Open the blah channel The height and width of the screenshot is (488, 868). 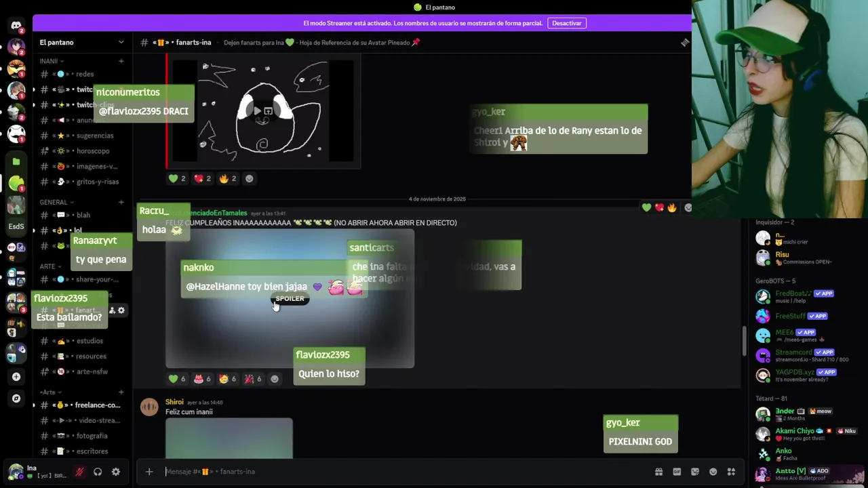tap(81, 215)
